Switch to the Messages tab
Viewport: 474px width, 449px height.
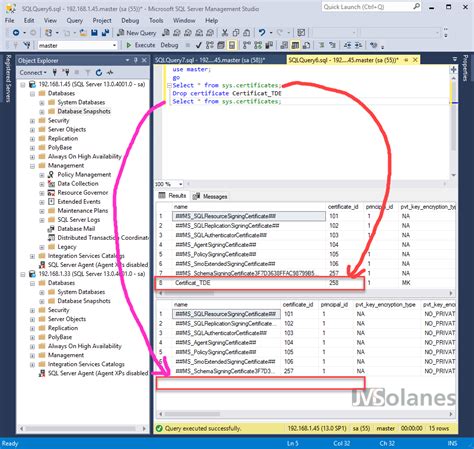pyautogui.click(x=210, y=196)
